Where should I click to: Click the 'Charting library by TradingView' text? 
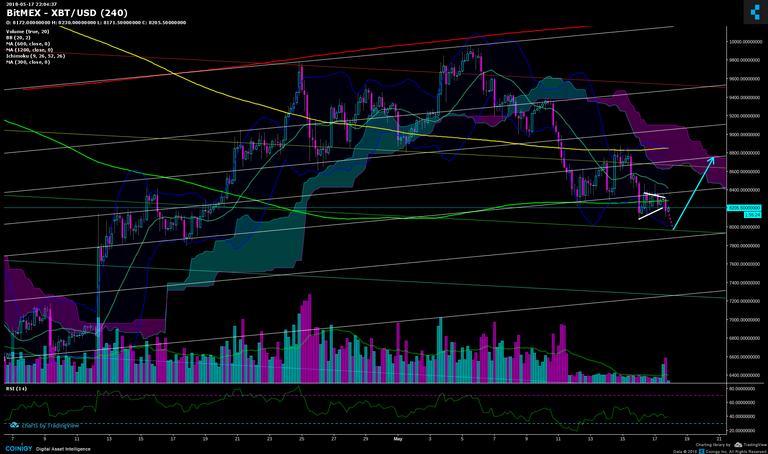click(731, 445)
